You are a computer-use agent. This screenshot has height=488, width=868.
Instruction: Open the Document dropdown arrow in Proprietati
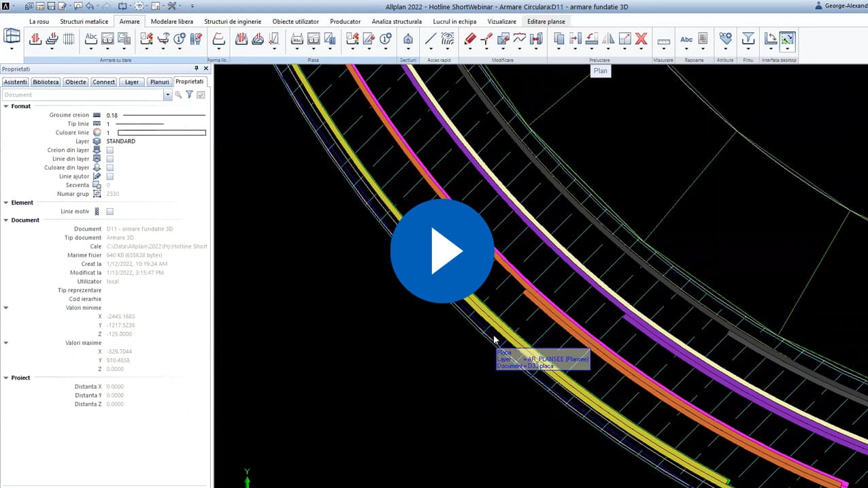tap(167, 95)
